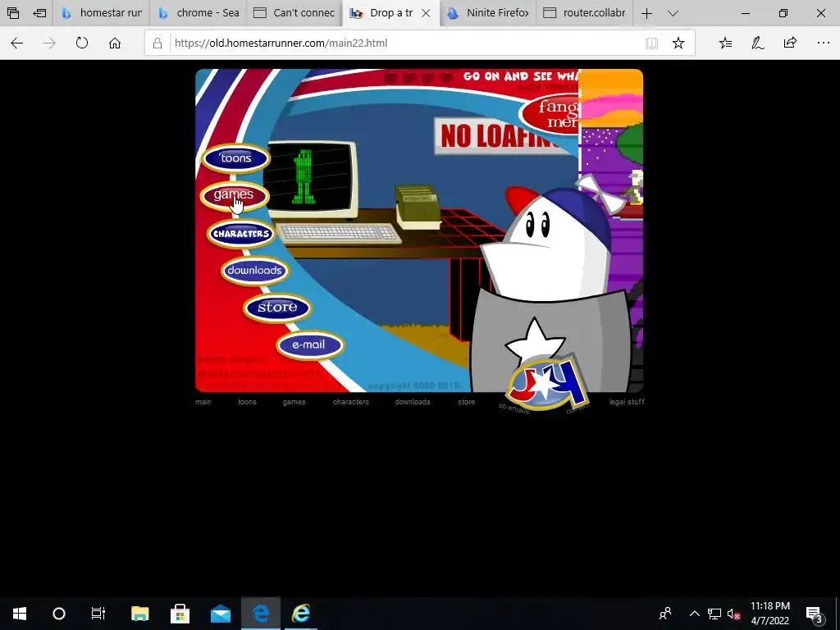Open the Settings and more ellipsis menu
This screenshot has width=840, height=630.
tap(824, 43)
